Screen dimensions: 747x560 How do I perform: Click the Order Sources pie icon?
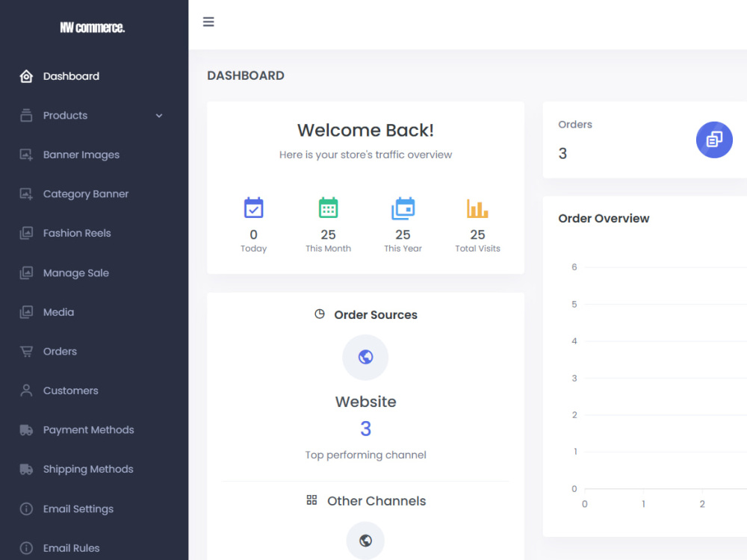(x=320, y=314)
